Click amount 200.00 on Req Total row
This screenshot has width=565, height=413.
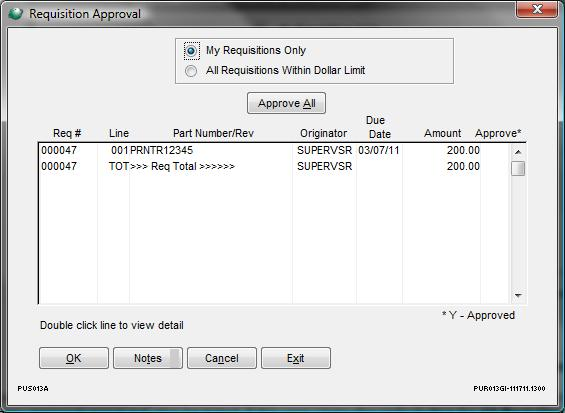pos(463,166)
